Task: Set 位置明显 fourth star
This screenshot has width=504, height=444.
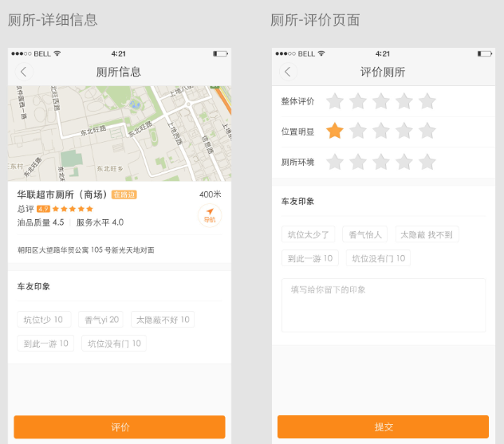Action: click(404, 131)
